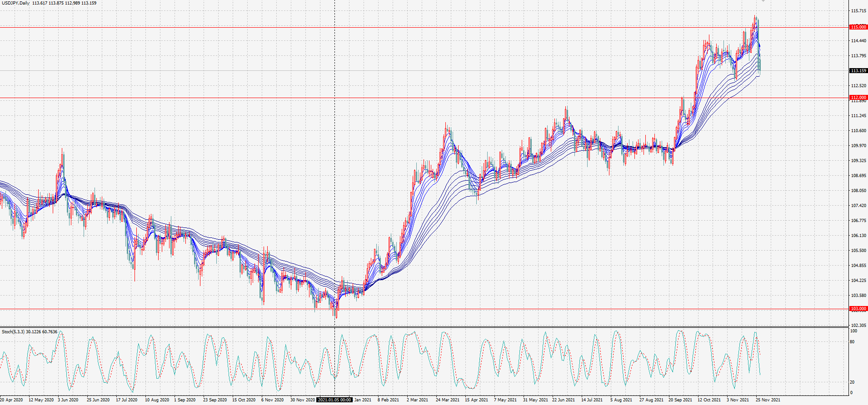
Task: Select the red 115.000 price label
Action: pos(858,27)
